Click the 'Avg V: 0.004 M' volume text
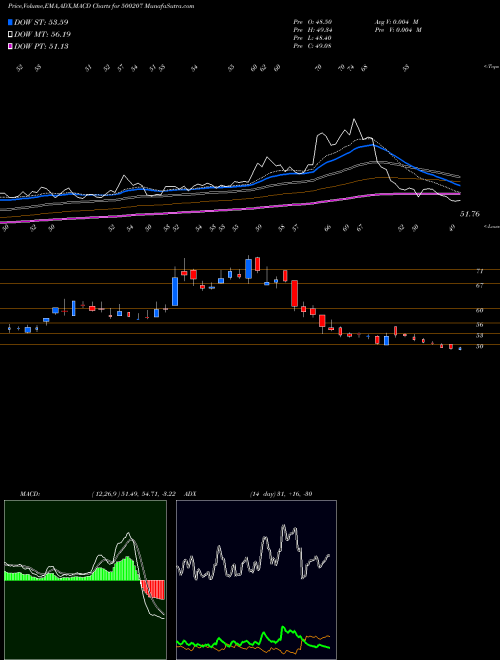Screen dimensions: 500x660 (x=396, y=22)
